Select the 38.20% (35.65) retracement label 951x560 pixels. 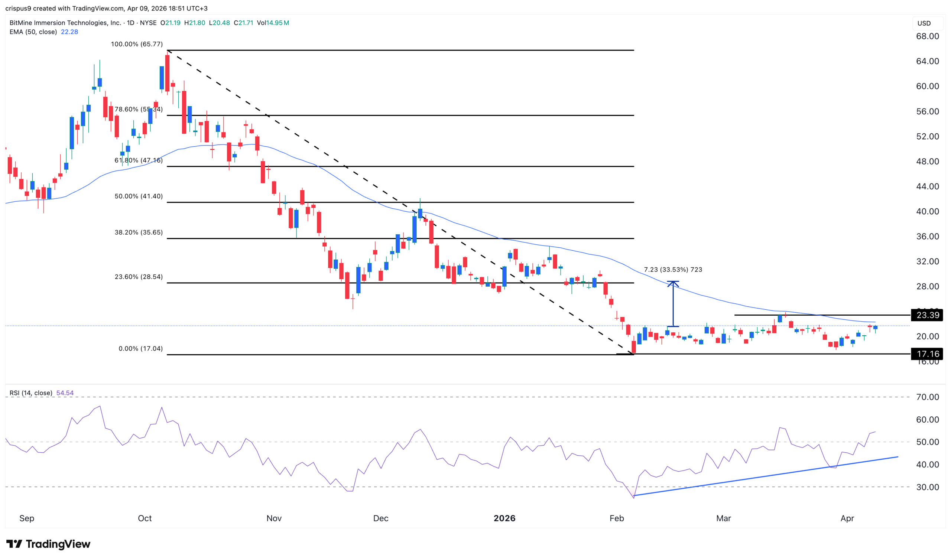point(139,232)
